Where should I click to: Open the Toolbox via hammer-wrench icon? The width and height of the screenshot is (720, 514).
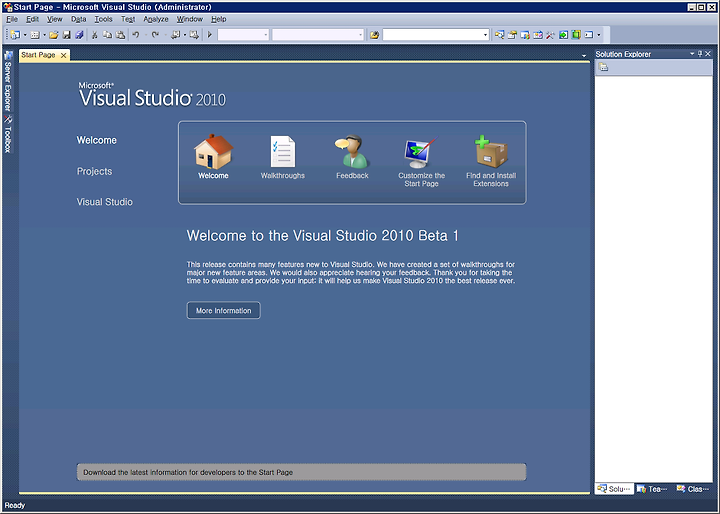click(550, 35)
